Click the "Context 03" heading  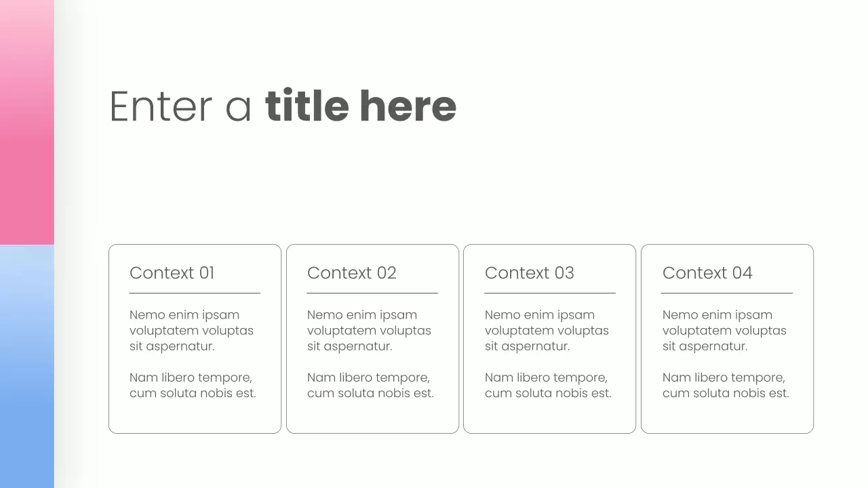coord(529,273)
